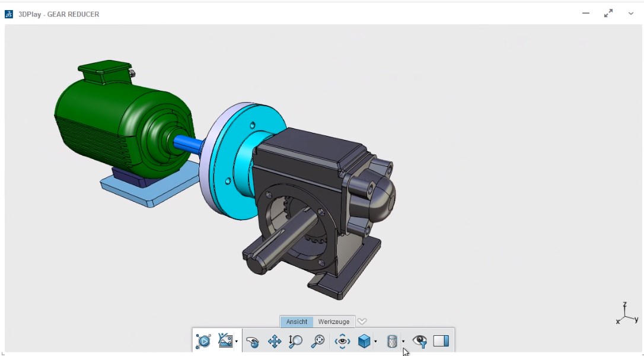The image size is (644, 356).
Task: Collapse the toolbar with the chevron beside Werkzeuge
Action: tap(362, 321)
